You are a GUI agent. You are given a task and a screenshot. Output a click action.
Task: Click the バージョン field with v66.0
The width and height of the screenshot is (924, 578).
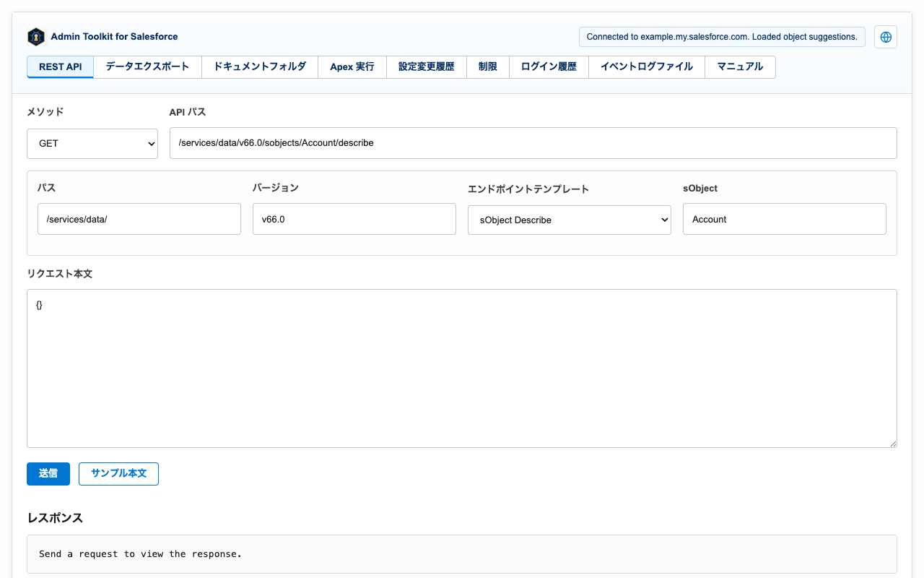[354, 219]
